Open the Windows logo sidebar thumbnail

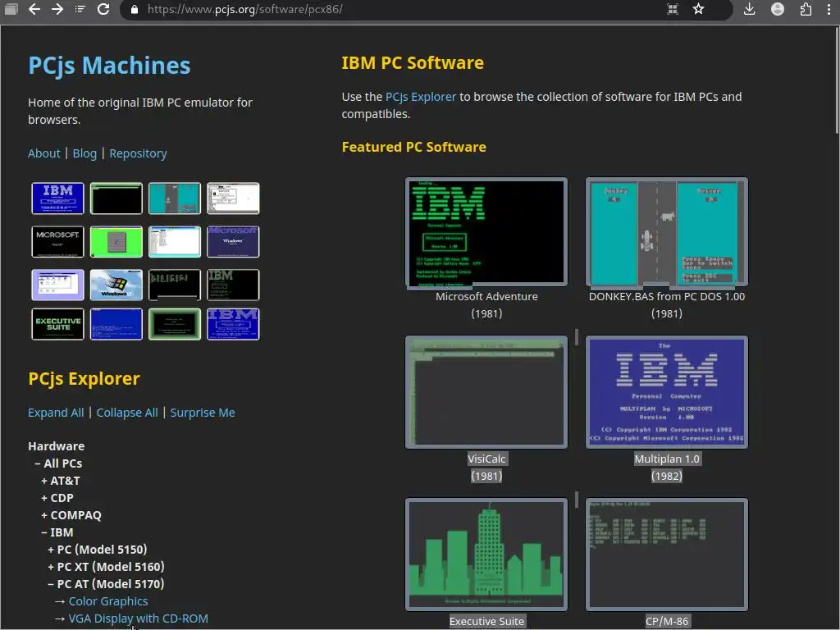click(116, 285)
